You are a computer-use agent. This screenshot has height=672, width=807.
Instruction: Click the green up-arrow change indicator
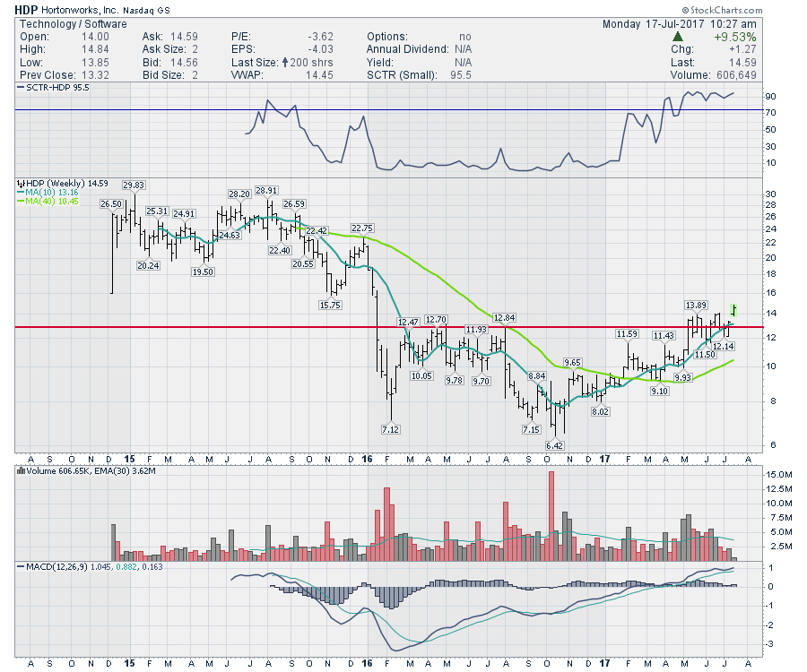(x=678, y=37)
